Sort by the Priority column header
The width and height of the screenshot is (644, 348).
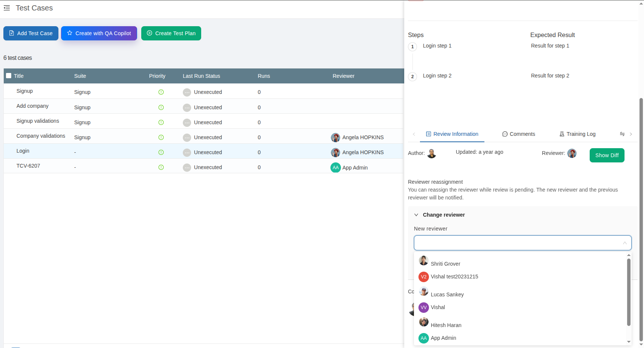pos(157,76)
